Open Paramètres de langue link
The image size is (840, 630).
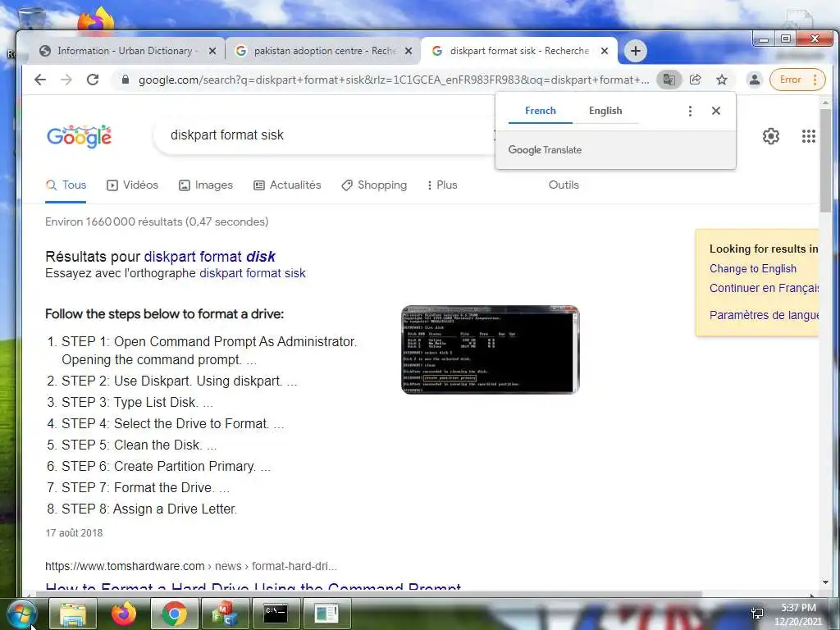coord(764,315)
